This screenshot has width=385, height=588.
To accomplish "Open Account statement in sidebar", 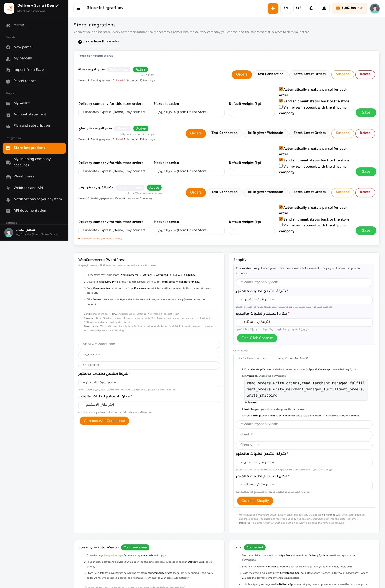I will point(34,114).
